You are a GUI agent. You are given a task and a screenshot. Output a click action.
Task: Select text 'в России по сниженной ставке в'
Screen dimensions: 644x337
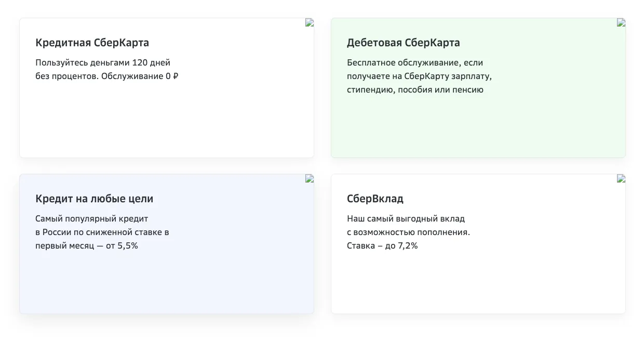102,232
